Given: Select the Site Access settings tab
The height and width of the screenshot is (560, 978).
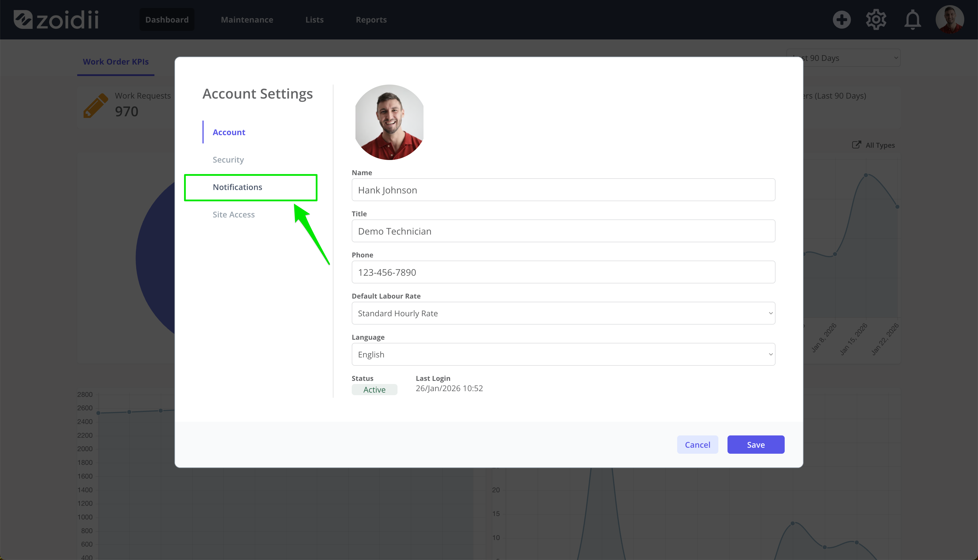Looking at the screenshot, I should click(x=234, y=215).
